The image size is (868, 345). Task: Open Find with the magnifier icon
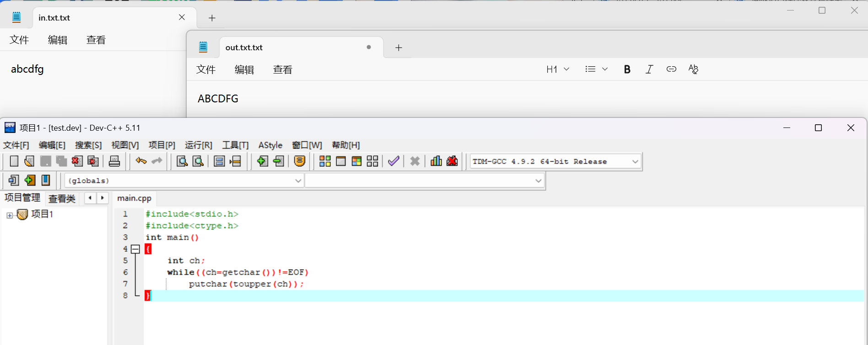tap(182, 161)
